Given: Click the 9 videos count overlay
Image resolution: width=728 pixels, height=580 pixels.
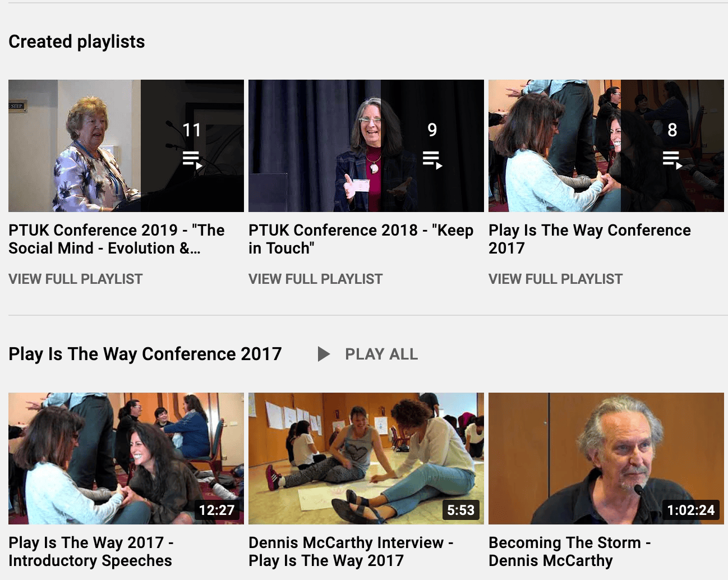Looking at the screenshot, I should coord(432,130).
